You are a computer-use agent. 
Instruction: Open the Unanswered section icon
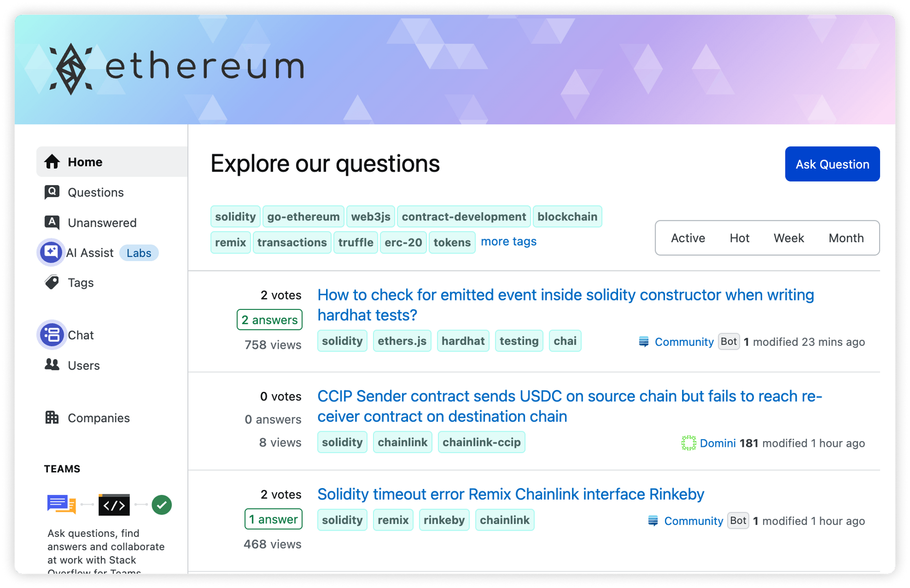pos(52,222)
